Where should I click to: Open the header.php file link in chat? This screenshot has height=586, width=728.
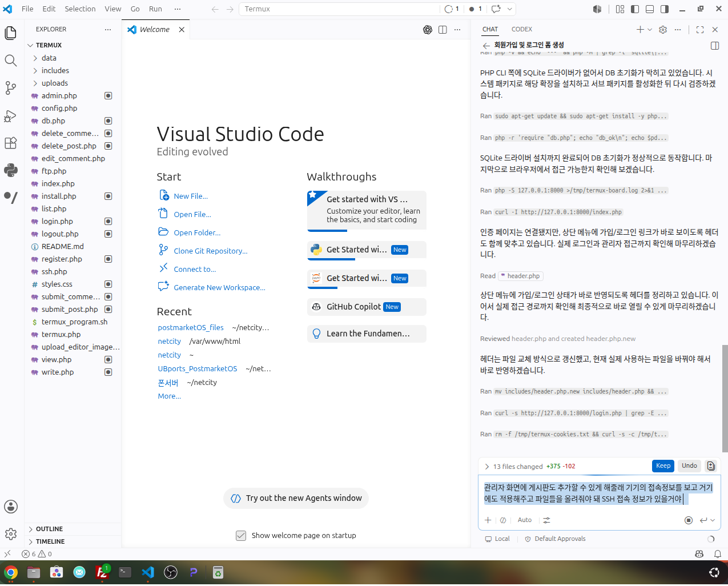[x=520, y=276]
